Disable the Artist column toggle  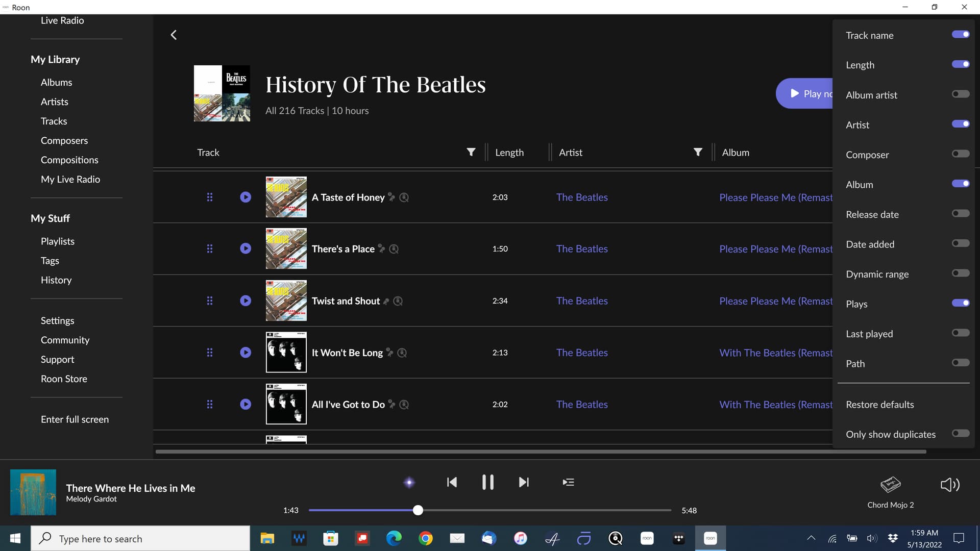[x=960, y=124]
